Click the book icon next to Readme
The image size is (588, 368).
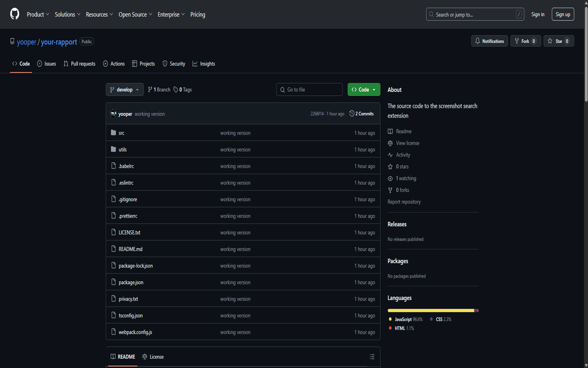pos(390,132)
